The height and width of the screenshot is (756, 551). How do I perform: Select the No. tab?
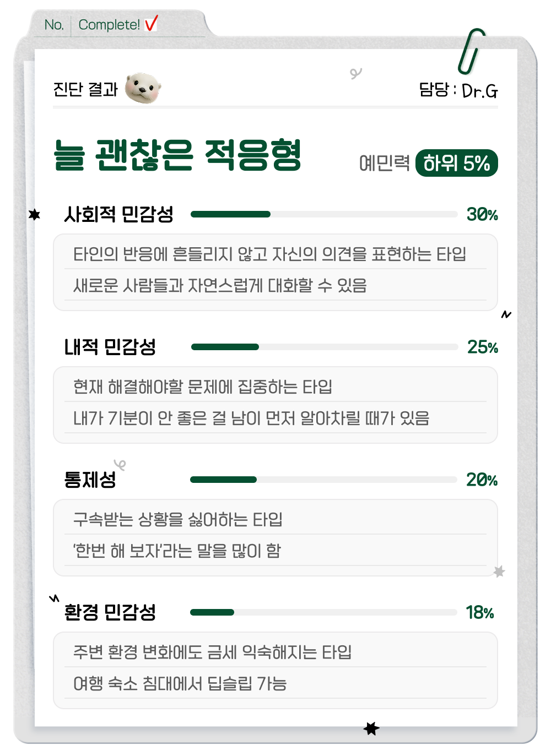click(54, 25)
